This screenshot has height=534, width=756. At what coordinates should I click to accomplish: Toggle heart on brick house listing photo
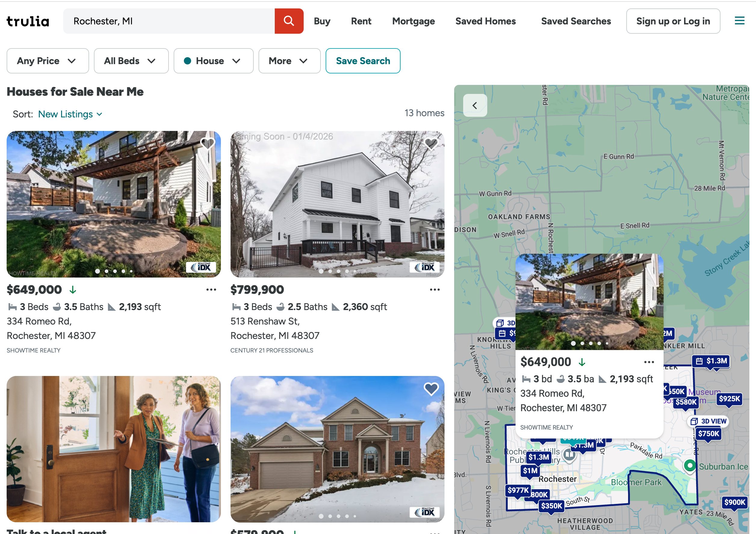tap(431, 389)
